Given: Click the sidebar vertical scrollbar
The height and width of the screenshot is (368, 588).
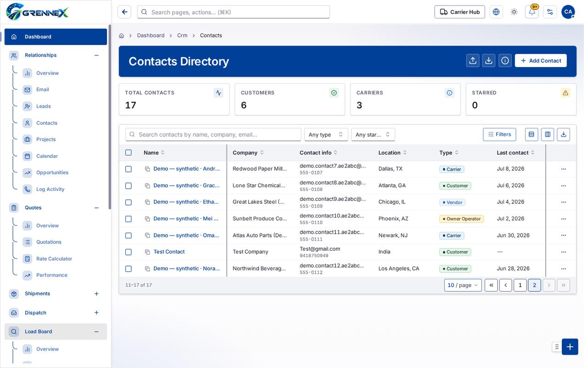Looking at the screenshot, I should pos(110,117).
